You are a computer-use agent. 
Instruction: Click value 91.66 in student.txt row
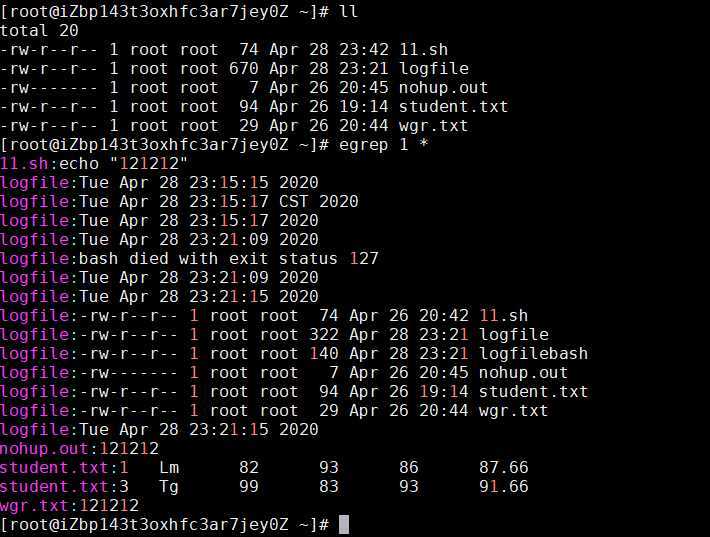504,486
